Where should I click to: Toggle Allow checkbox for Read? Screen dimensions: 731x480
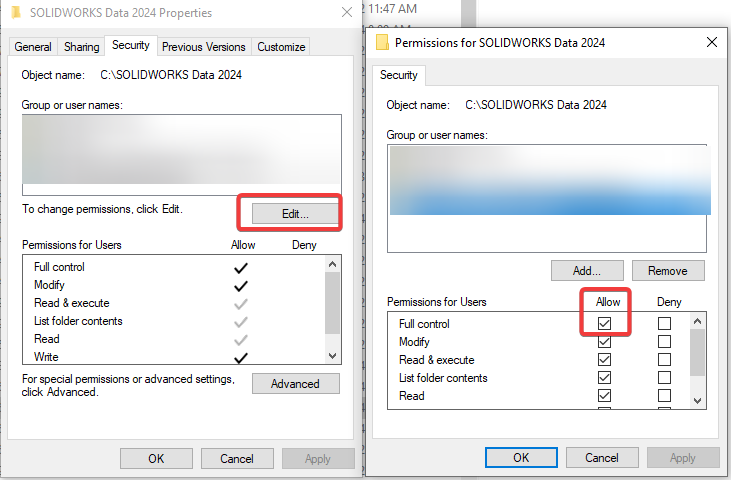point(604,396)
